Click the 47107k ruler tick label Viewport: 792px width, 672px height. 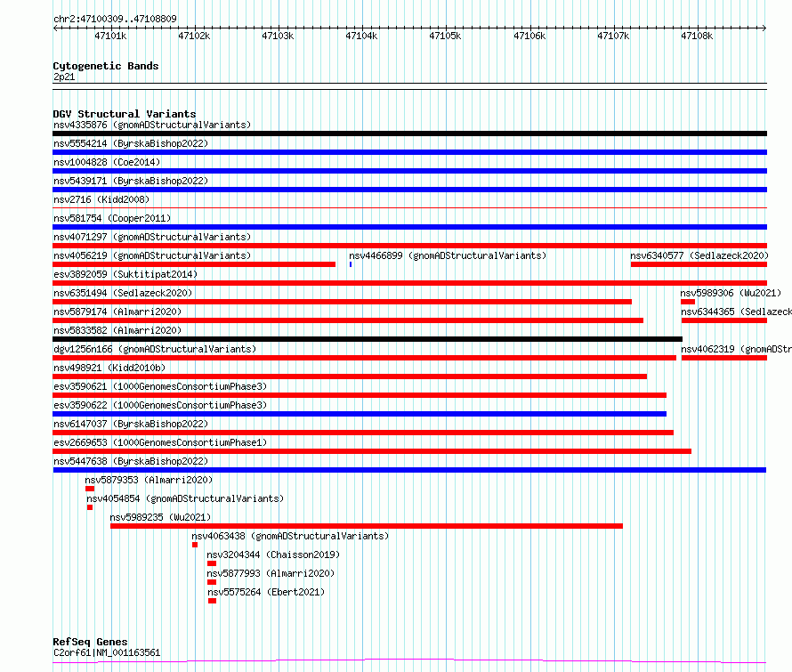(x=614, y=36)
